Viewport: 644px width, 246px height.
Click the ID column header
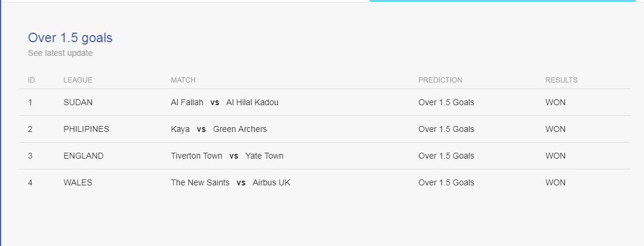pos(31,80)
